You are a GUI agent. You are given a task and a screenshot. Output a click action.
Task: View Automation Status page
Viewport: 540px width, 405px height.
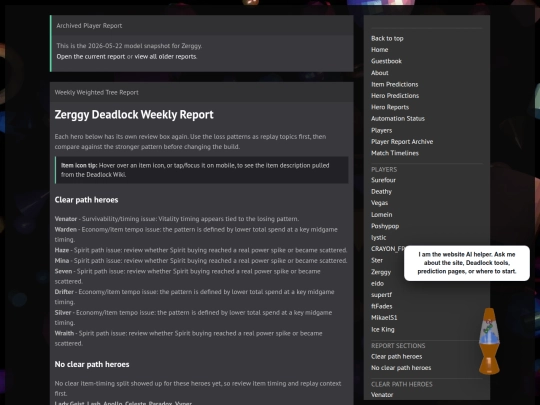(398, 118)
